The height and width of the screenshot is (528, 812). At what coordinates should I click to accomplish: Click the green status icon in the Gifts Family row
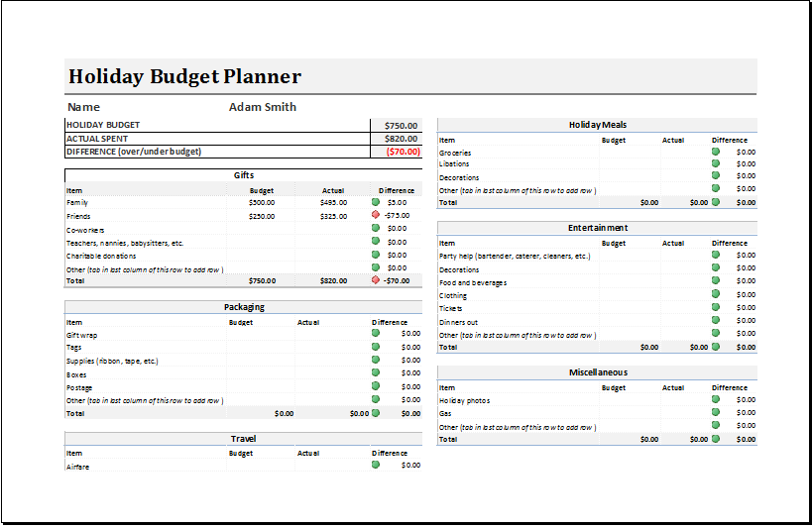(376, 202)
